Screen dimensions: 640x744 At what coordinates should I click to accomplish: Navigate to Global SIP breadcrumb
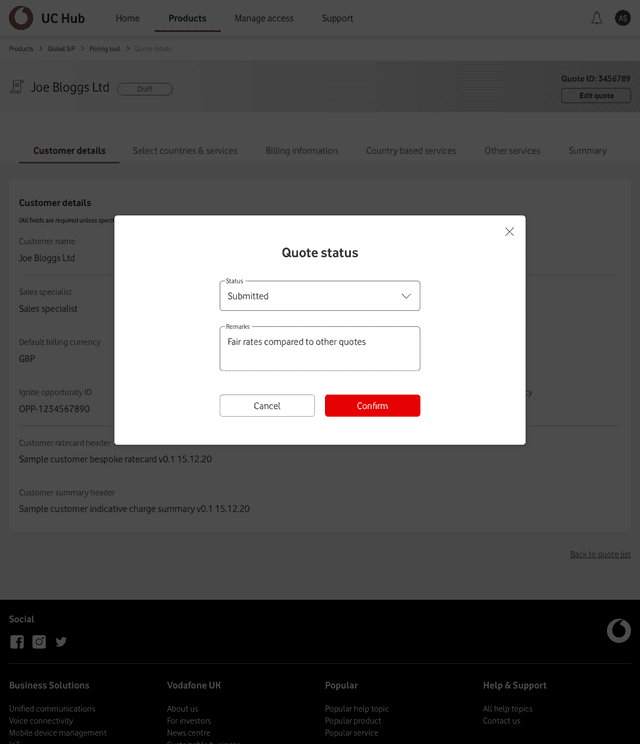[x=61, y=49]
